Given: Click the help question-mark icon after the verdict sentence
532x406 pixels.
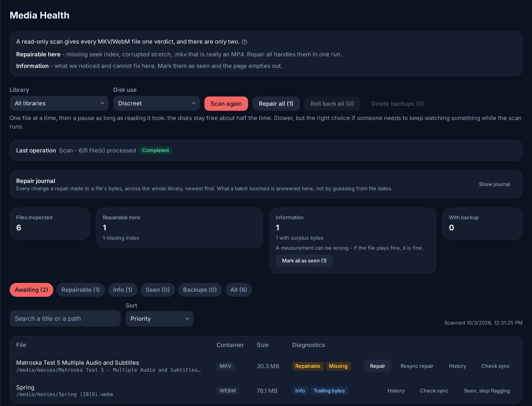Looking at the screenshot, I should click(245, 42).
